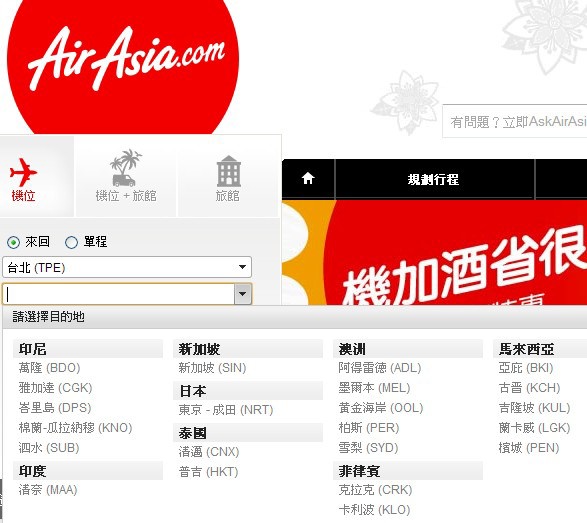Go to the home icon in black navigation bar

[x=308, y=178]
